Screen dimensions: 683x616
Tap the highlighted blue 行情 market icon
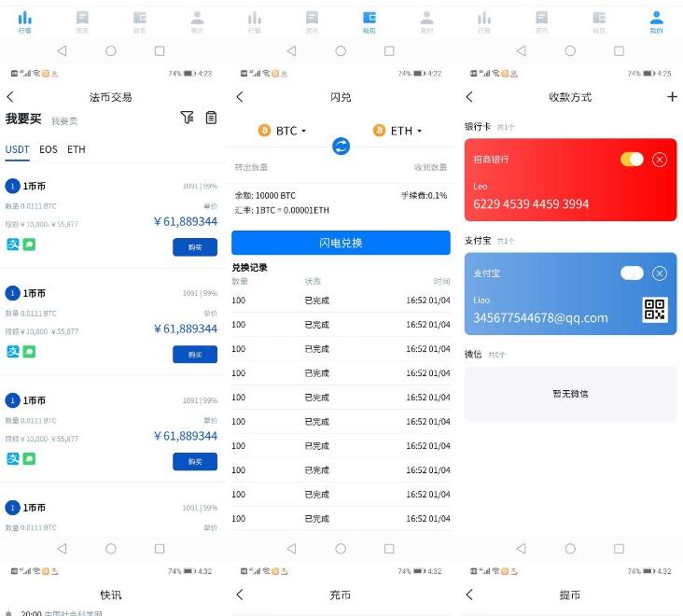pyautogui.click(x=24, y=21)
